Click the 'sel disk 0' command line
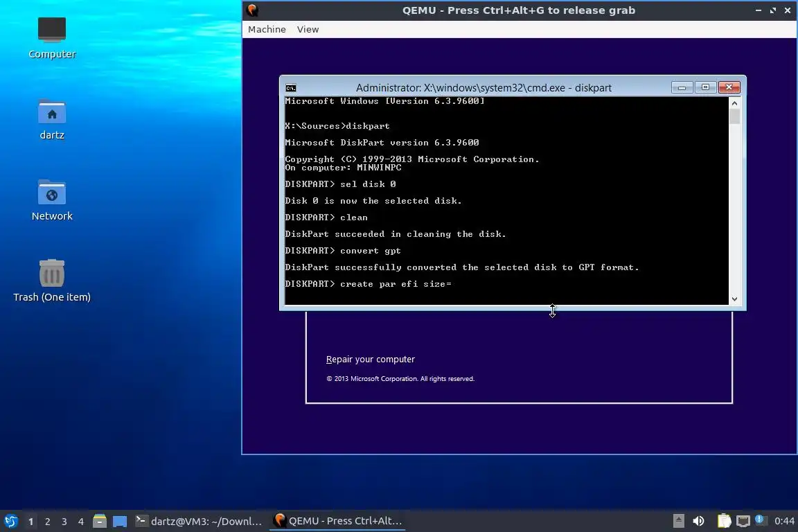Image resolution: width=798 pixels, height=532 pixels. tap(341, 184)
